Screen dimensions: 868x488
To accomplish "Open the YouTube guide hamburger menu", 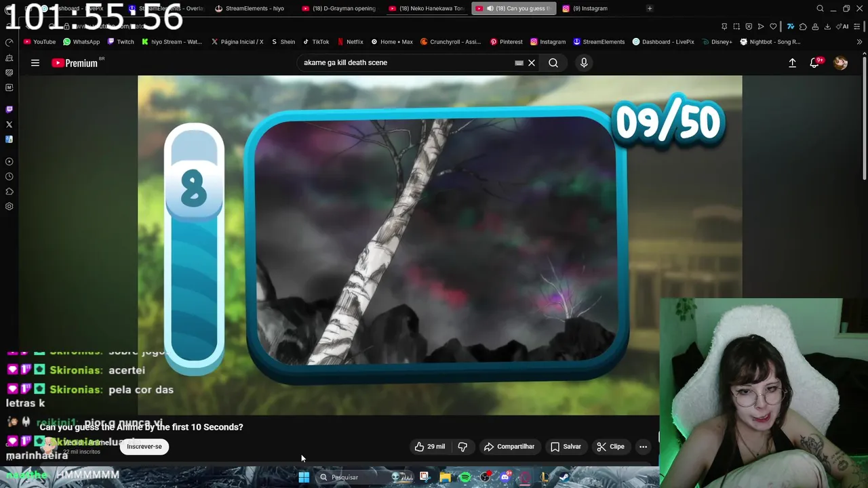I will click(35, 63).
